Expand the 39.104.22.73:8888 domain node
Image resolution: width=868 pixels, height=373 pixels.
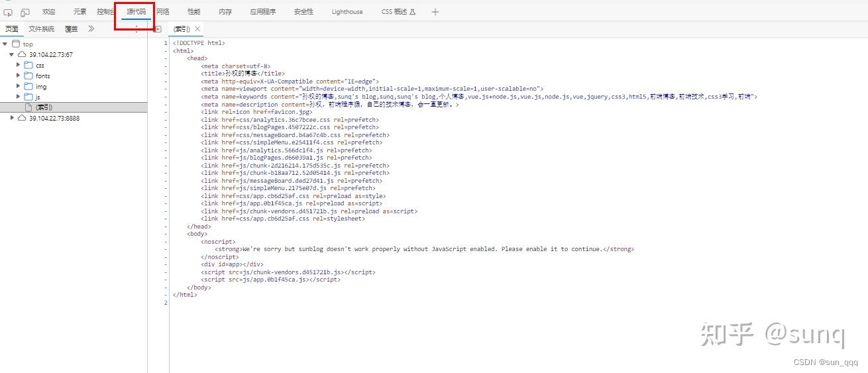click(12, 117)
